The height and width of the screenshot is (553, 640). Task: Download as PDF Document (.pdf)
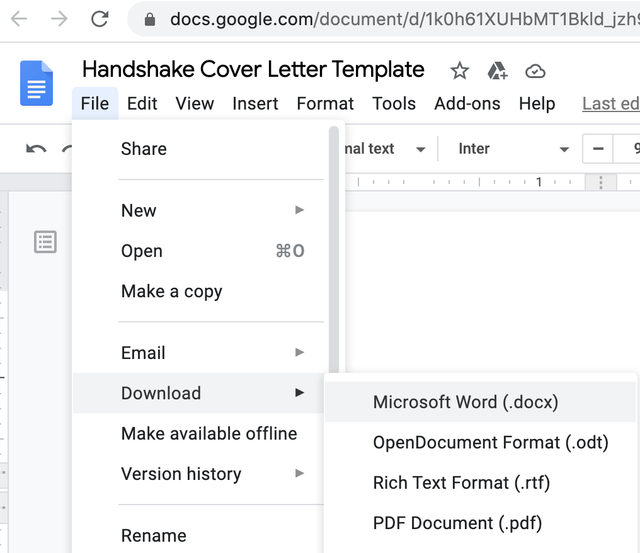click(480, 523)
